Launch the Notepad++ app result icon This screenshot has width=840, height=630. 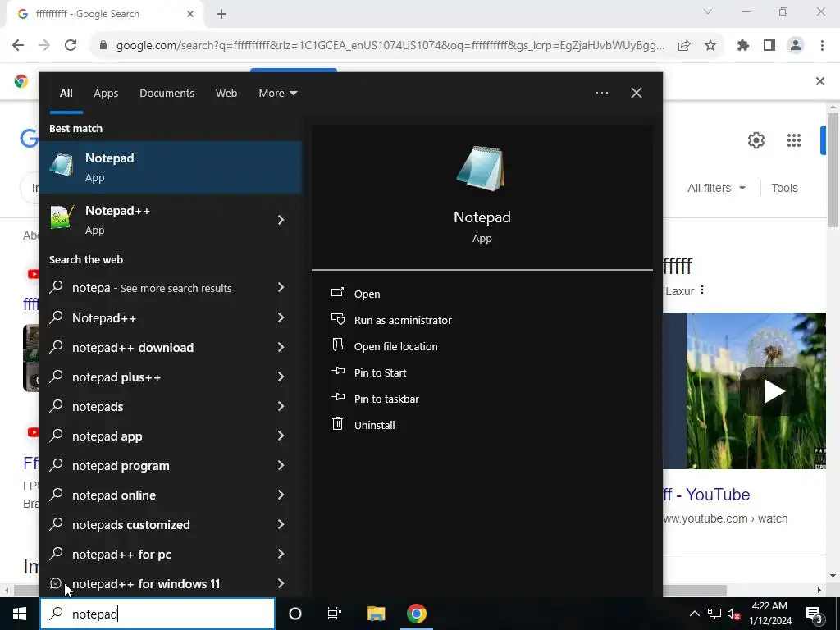pyautogui.click(x=62, y=218)
